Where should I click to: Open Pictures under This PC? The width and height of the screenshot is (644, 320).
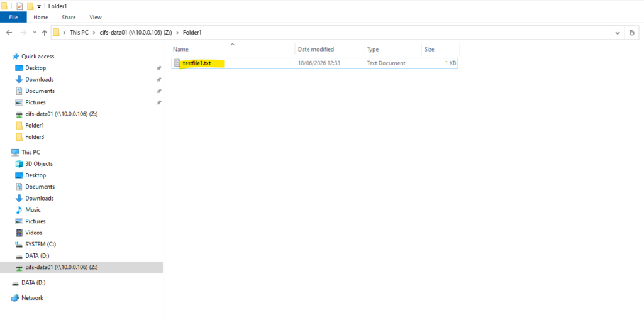click(x=35, y=221)
